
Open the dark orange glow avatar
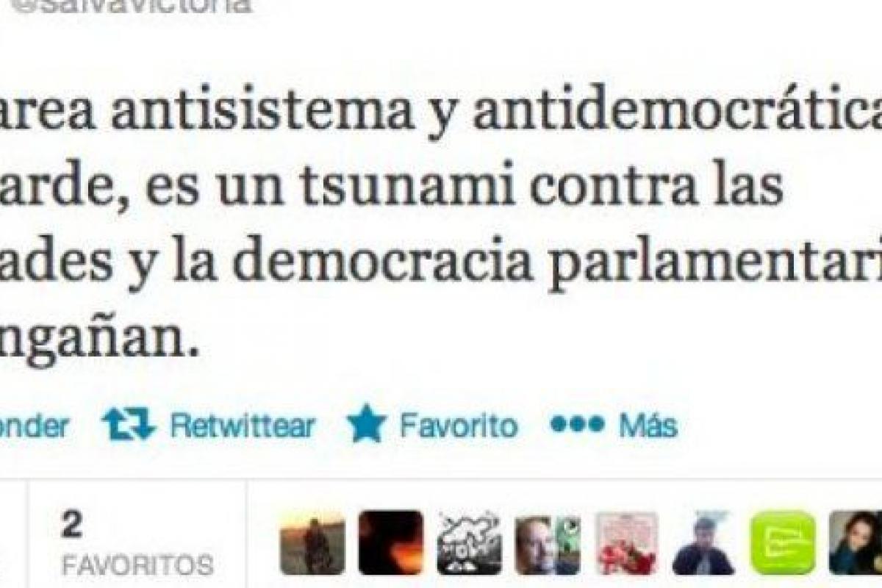click(390, 542)
